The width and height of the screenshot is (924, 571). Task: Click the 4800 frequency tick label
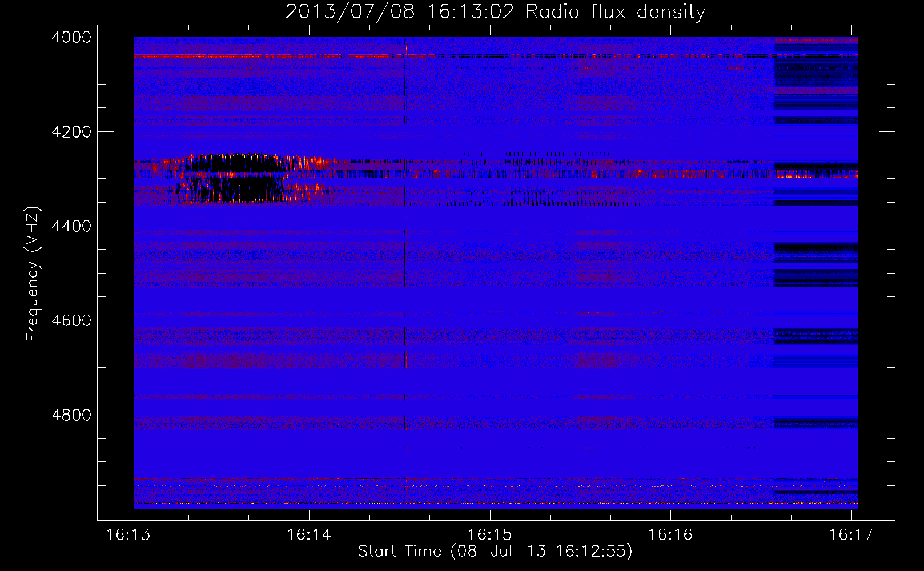[71, 415]
